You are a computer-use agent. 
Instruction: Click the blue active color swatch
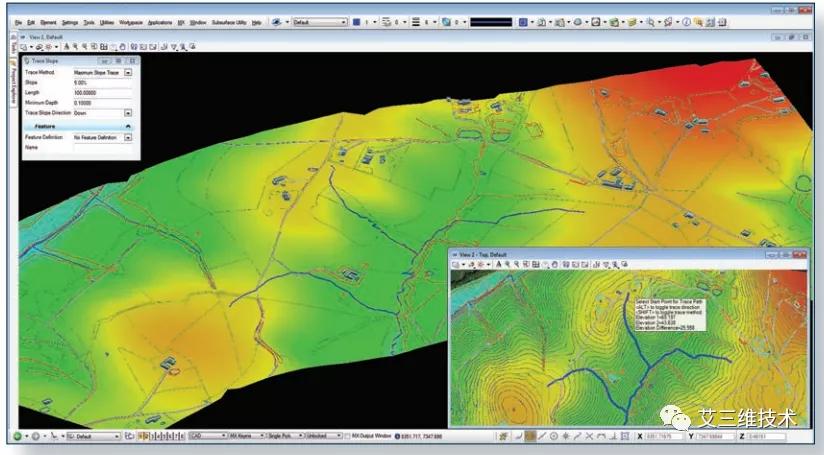[356, 21]
